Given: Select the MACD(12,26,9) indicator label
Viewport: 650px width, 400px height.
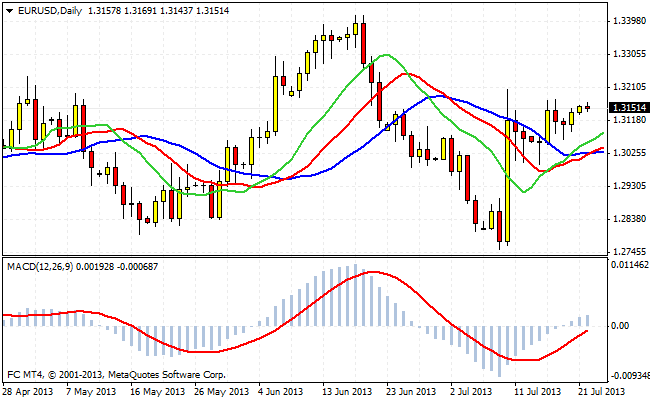Looking at the screenshot, I should tap(40, 267).
